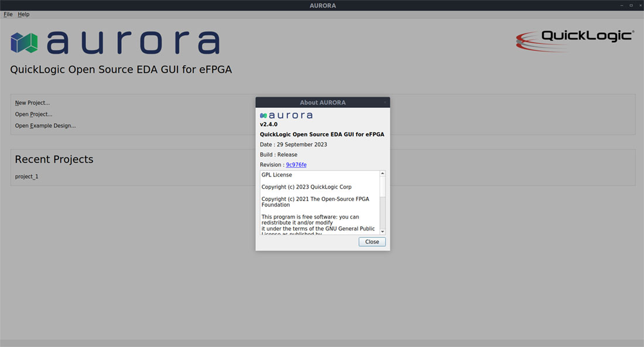Click the About AURORA dialog close X
Screen dimensions: 644x347
click(x=385, y=103)
